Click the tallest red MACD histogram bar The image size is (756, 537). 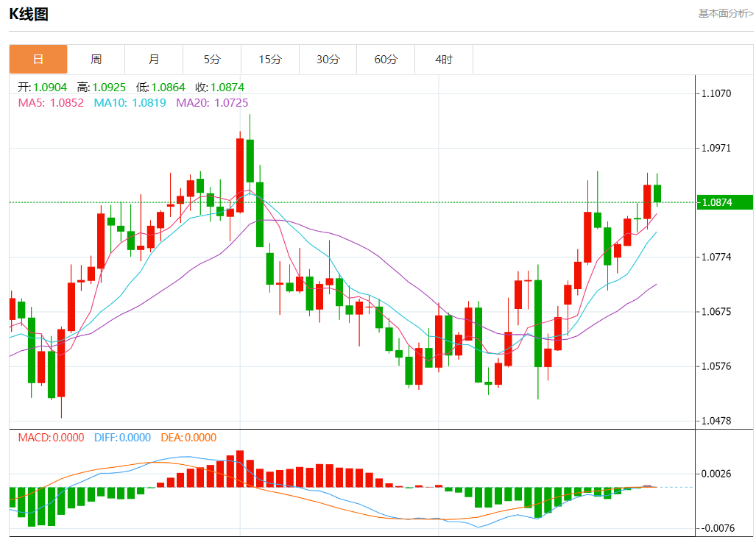(240, 469)
